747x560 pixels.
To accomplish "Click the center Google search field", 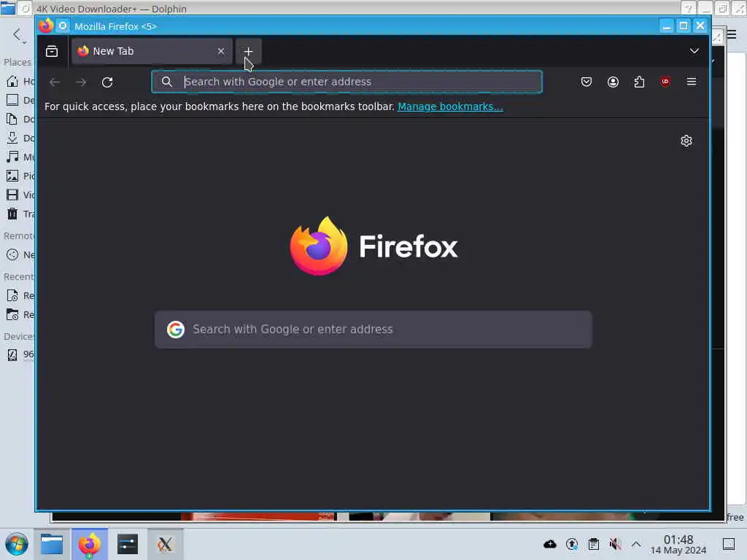I will [x=373, y=330].
